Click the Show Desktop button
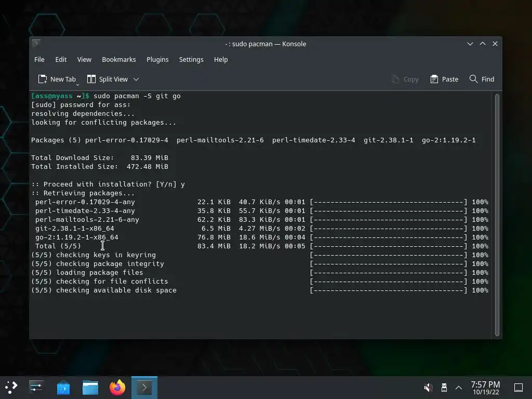This screenshot has height=399, width=532. (518, 388)
